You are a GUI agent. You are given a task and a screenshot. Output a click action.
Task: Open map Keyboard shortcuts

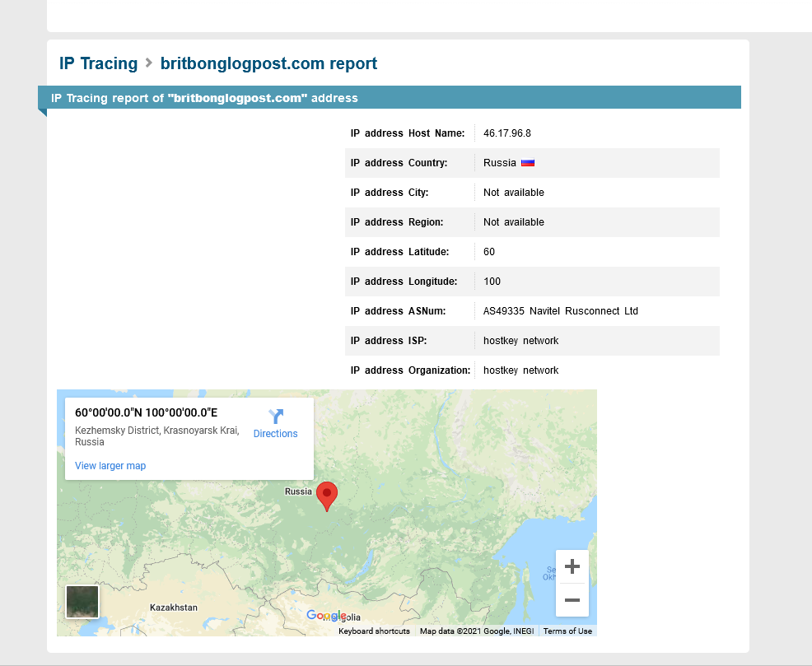point(374,631)
